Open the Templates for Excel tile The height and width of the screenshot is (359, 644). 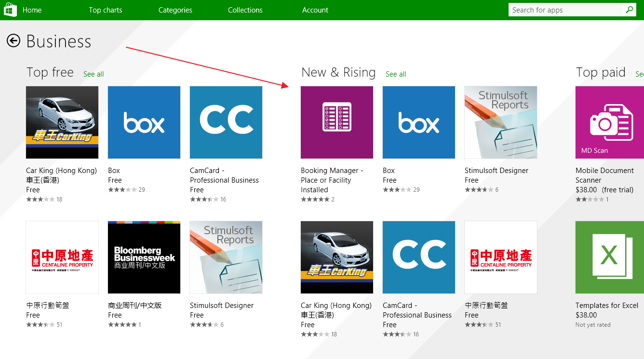[x=610, y=257]
